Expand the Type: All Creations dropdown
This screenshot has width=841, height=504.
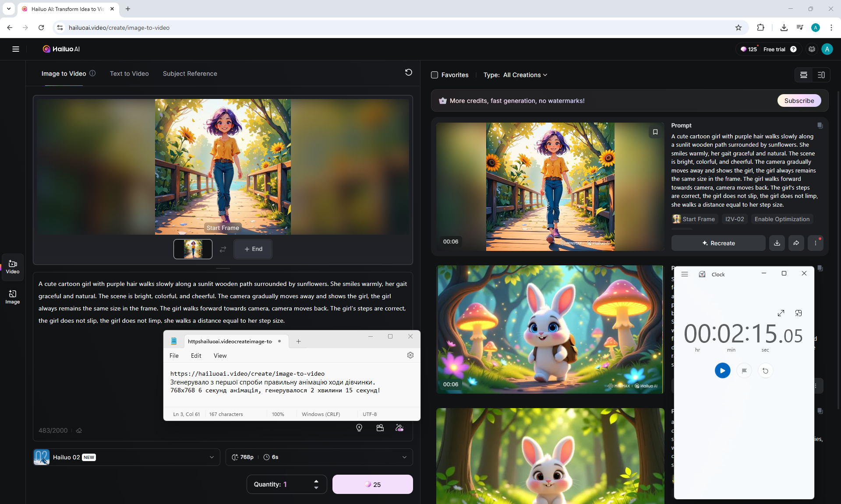point(516,75)
